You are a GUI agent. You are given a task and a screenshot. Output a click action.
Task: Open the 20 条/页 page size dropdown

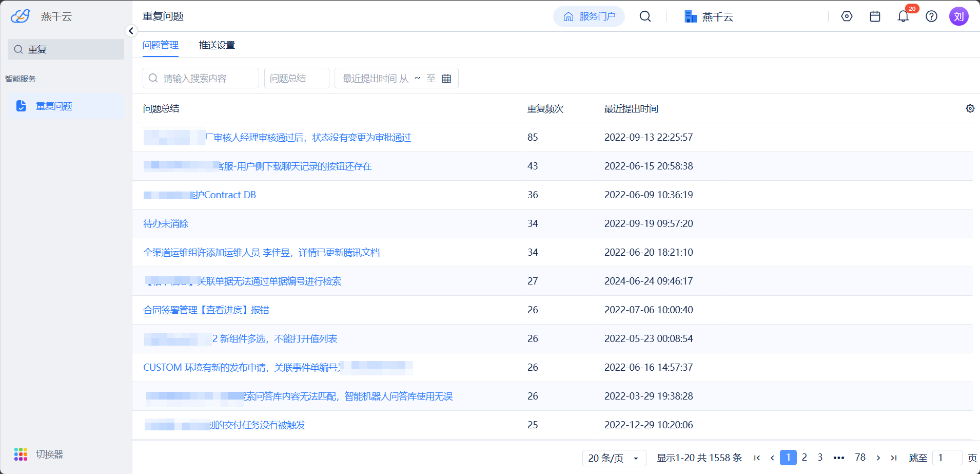click(614, 458)
